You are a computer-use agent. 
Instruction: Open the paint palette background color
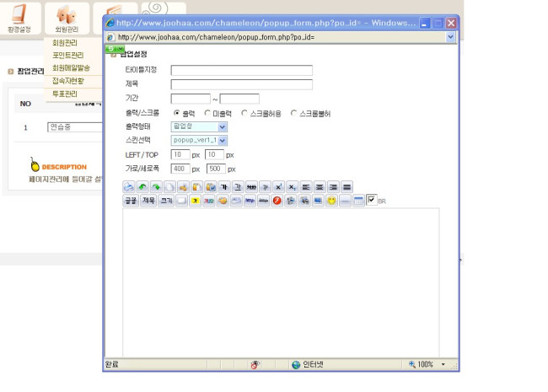(x=223, y=201)
